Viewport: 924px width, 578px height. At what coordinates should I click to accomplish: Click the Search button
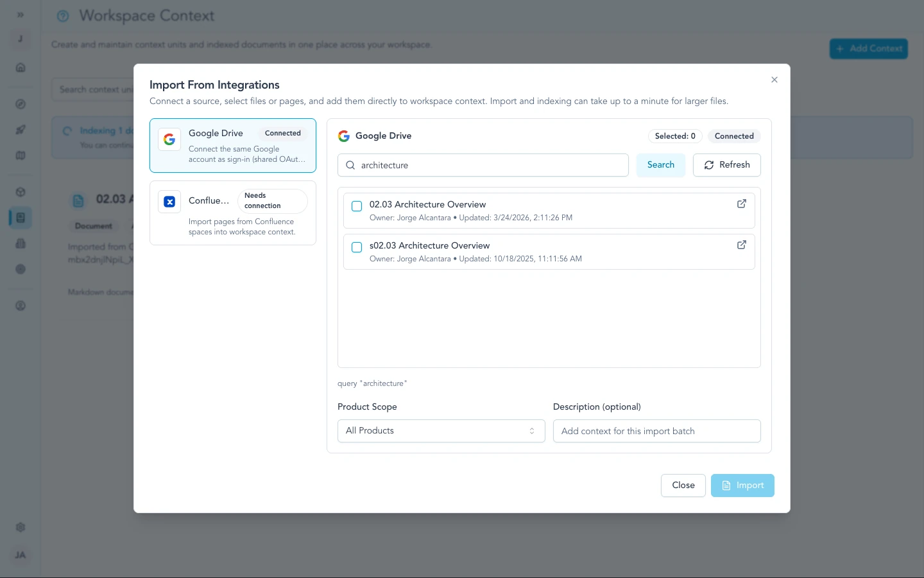tap(660, 165)
